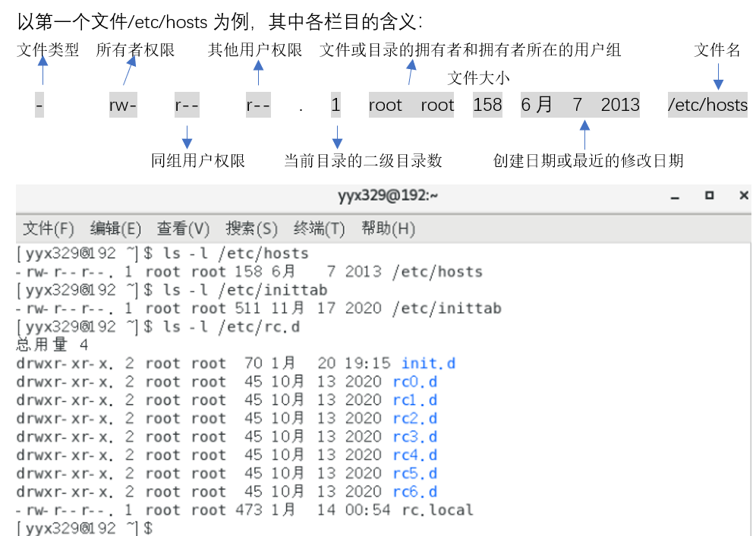Click the highlighted 158 size field

click(x=487, y=105)
